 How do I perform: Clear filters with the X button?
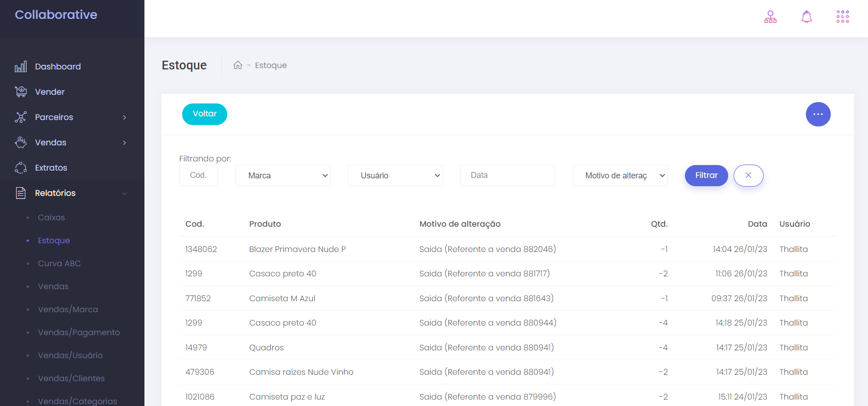tap(748, 175)
